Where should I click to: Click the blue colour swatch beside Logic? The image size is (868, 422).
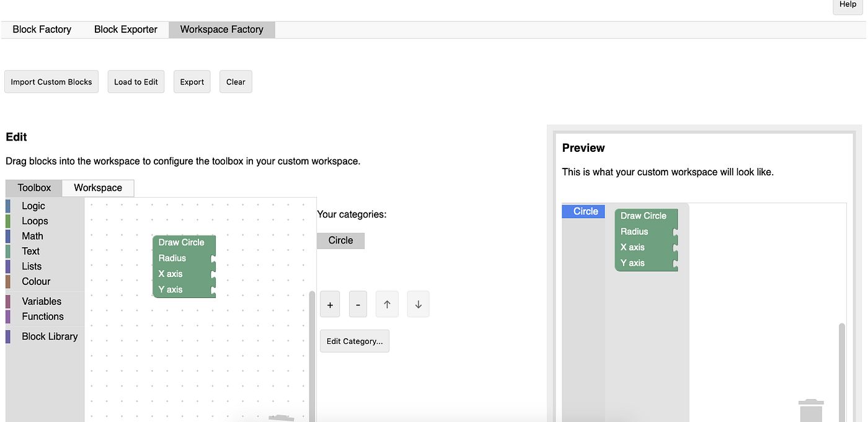(x=8, y=205)
